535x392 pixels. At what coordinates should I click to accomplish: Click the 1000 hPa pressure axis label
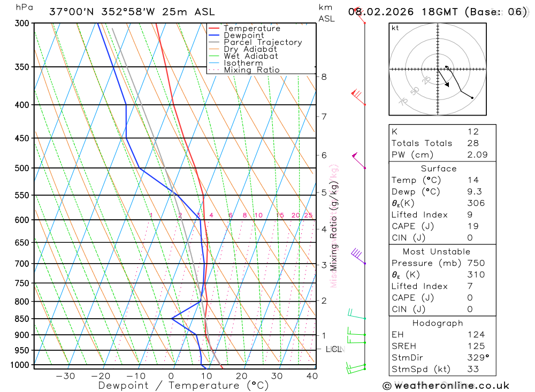click(x=20, y=365)
